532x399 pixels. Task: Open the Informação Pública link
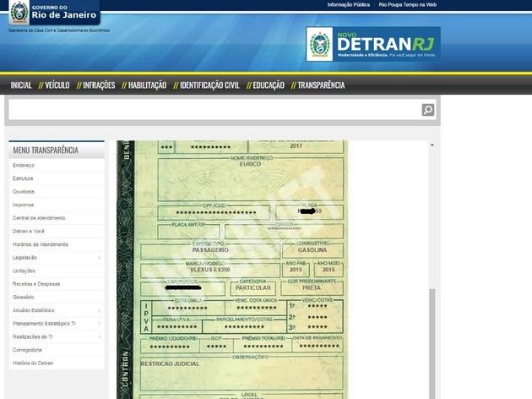[x=348, y=5]
